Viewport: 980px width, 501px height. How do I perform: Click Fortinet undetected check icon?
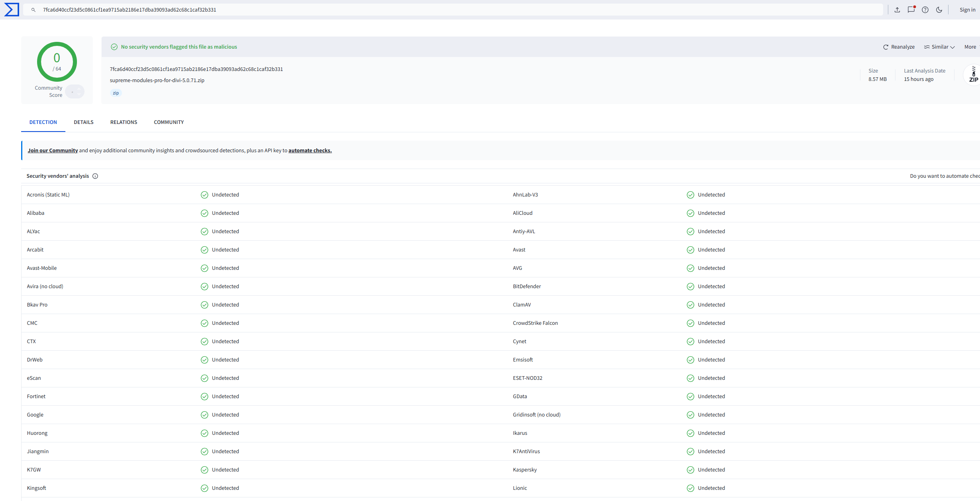[x=205, y=397]
